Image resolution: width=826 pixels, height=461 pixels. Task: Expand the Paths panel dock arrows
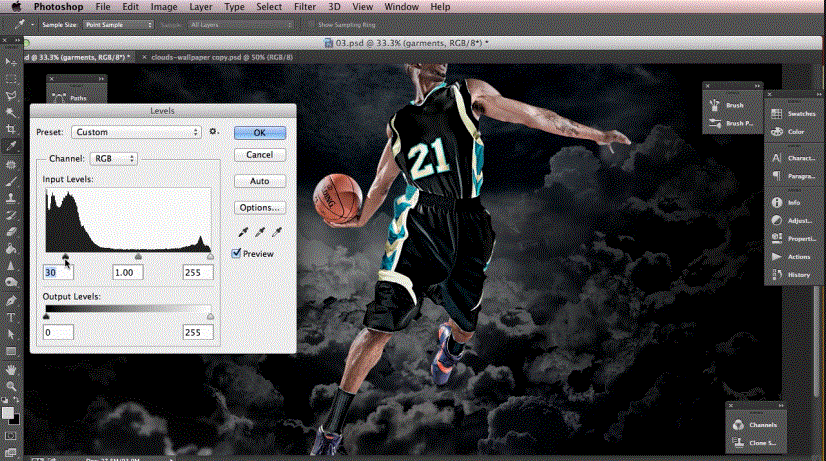point(101,79)
